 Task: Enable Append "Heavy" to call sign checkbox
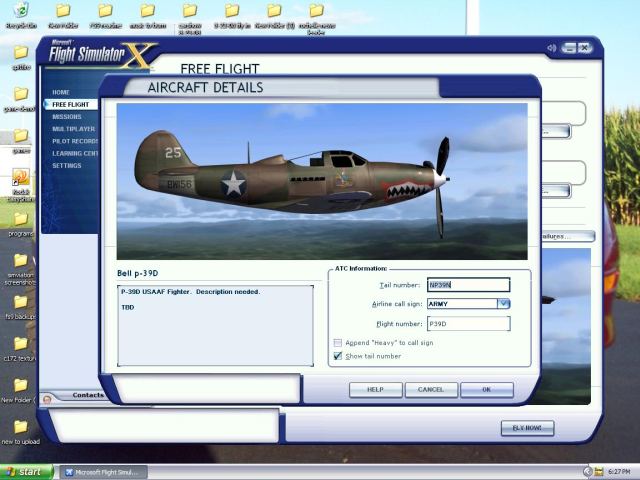[338, 342]
